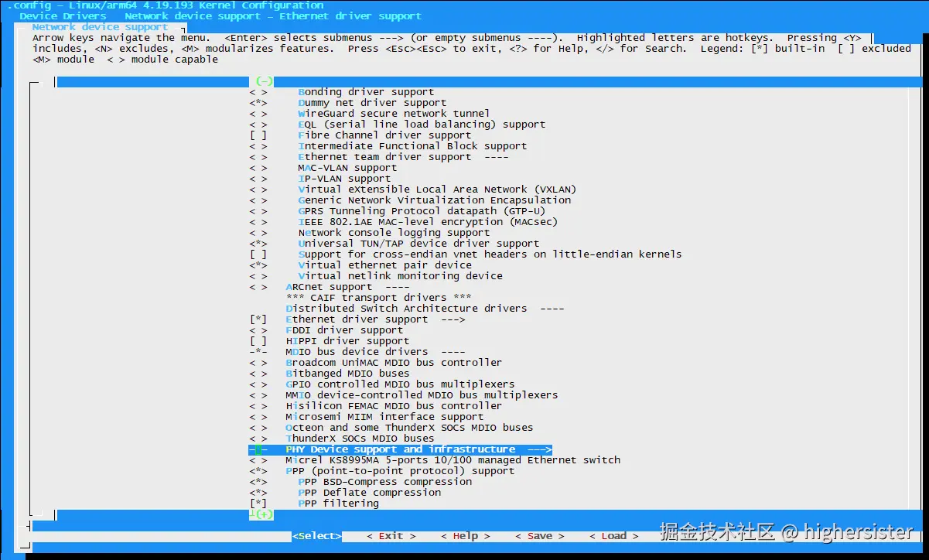Screen dimensions: 929x560
Task: Select Hisilicon FEMAC MDIO bus controller
Action: 394,406
